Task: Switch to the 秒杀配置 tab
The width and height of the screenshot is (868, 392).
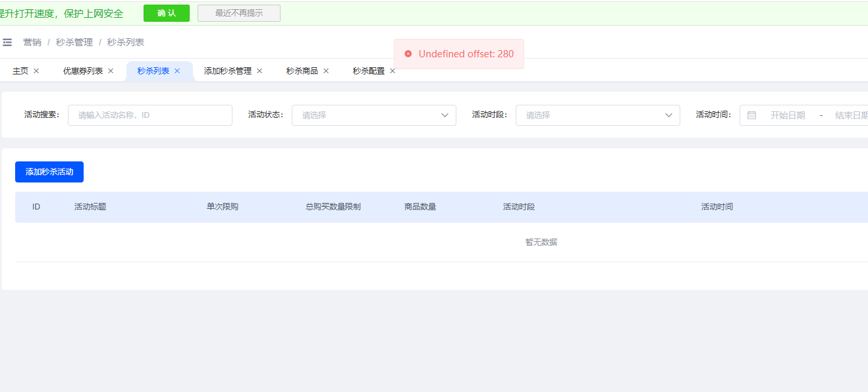Action: [x=369, y=70]
